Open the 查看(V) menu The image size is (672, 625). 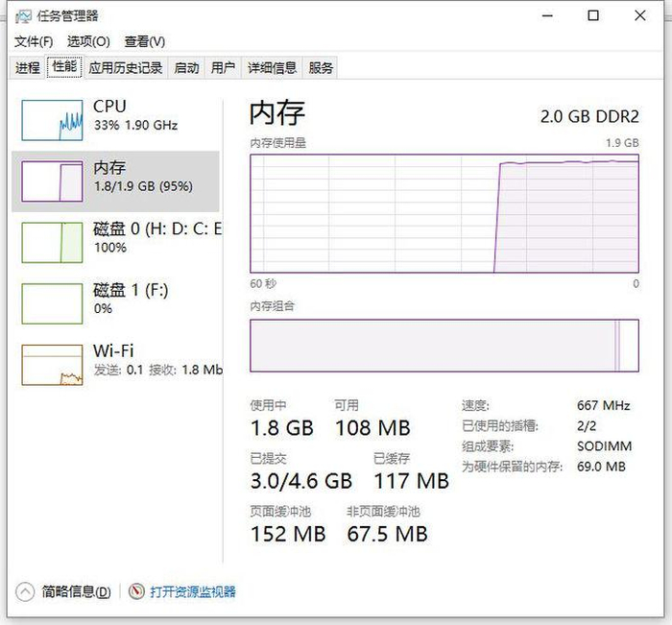pyautogui.click(x=144, y=41)
